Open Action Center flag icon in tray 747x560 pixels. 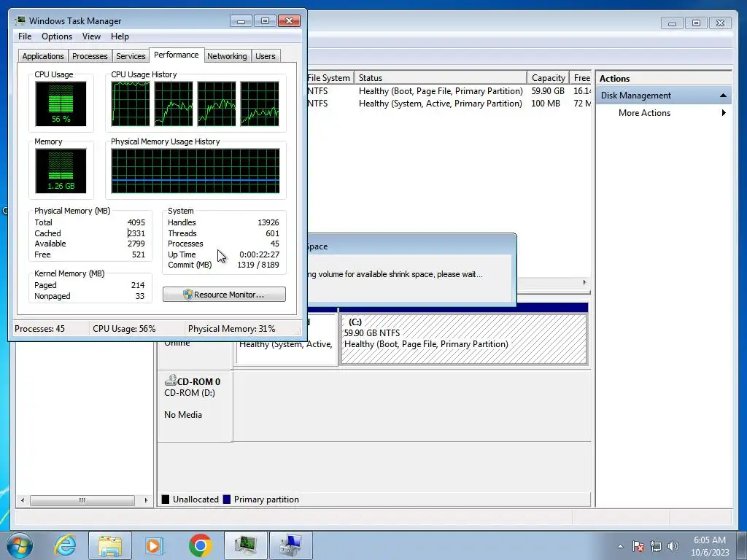coord(638,547)
